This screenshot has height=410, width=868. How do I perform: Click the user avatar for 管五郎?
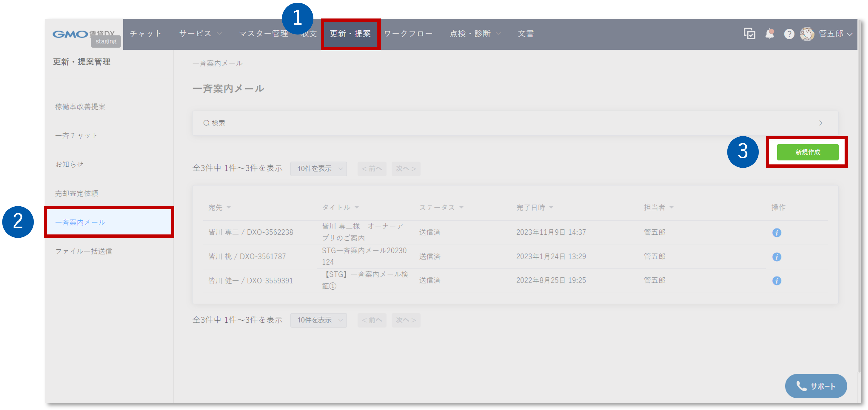807,34
